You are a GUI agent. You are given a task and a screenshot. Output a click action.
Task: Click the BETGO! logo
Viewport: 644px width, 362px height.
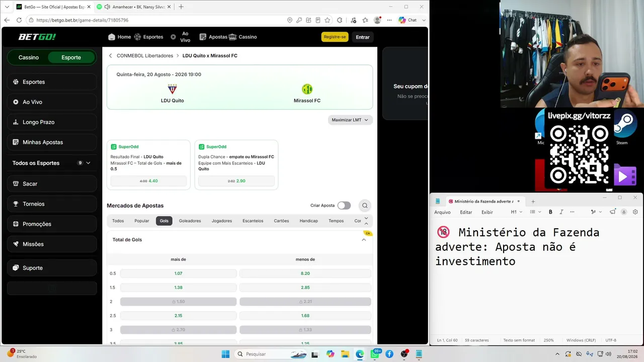tap(37, 37)
